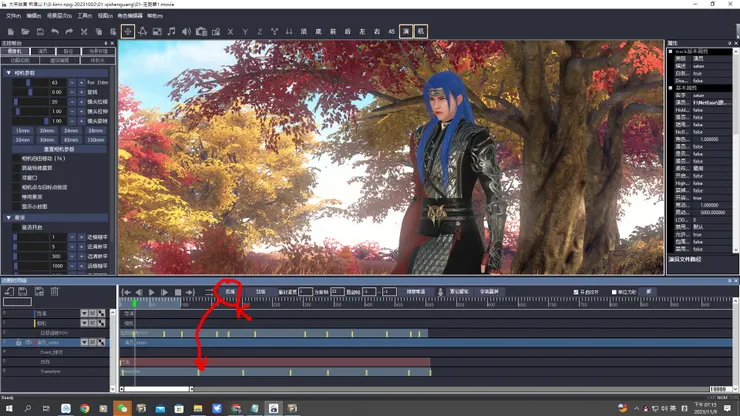Screen dimensions: 740x416
Task: Select the highlighted move gizmo tool
Action: [127, 32]
